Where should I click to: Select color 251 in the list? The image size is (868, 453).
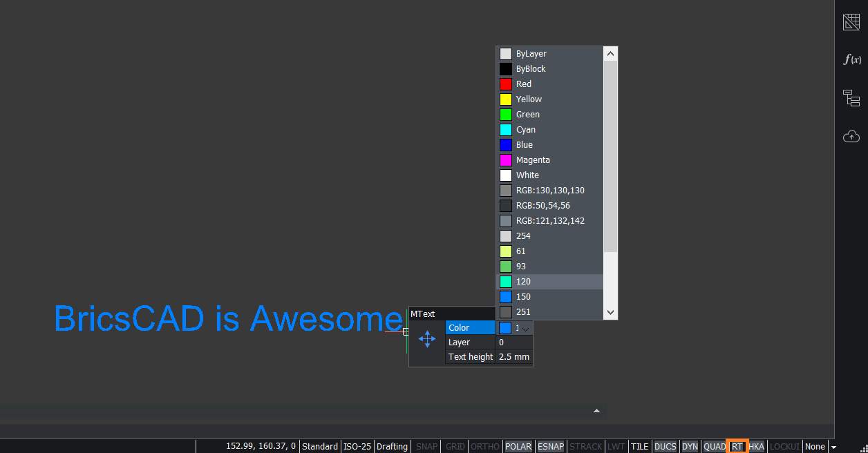(x=550, y=312)
